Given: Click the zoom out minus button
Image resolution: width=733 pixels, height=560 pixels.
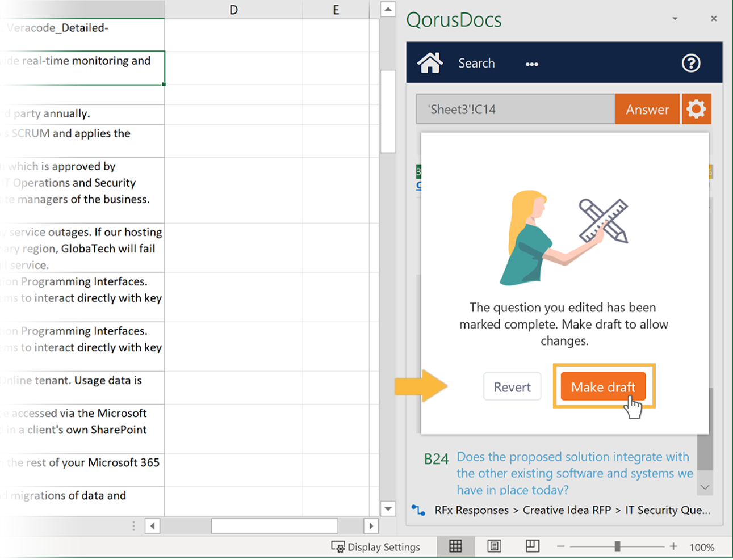Looking at the screenshot, I should point(560,546).
